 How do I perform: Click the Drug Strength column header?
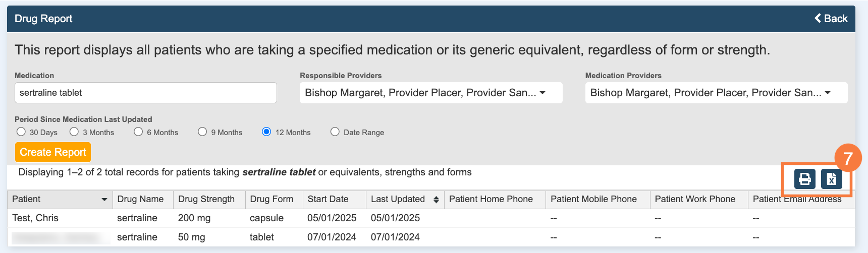[x=206, y=199]
